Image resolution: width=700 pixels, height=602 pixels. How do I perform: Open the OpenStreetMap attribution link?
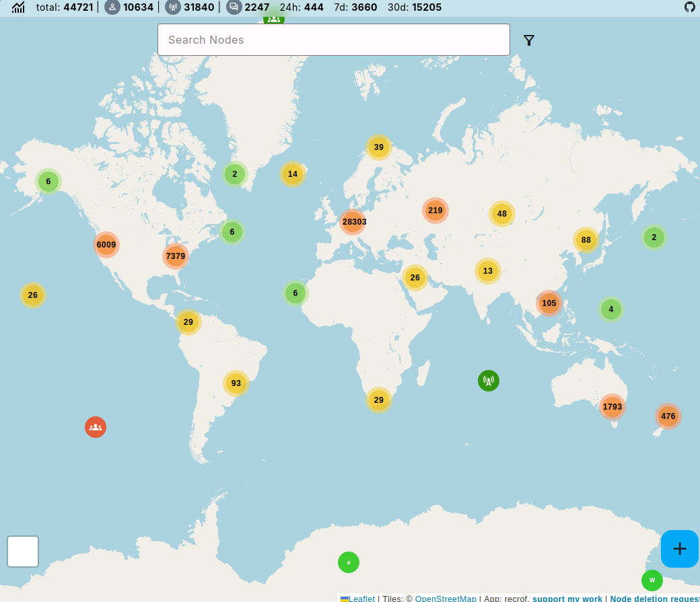(446, 599)
